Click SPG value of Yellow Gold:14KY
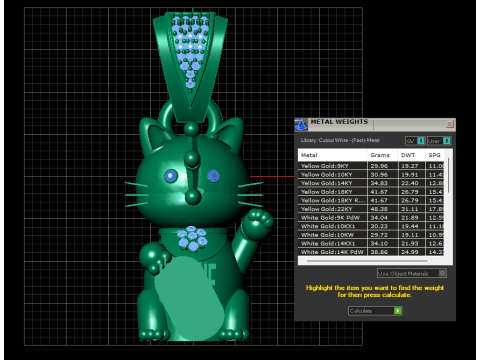The image size is (480, 360). 436,183
